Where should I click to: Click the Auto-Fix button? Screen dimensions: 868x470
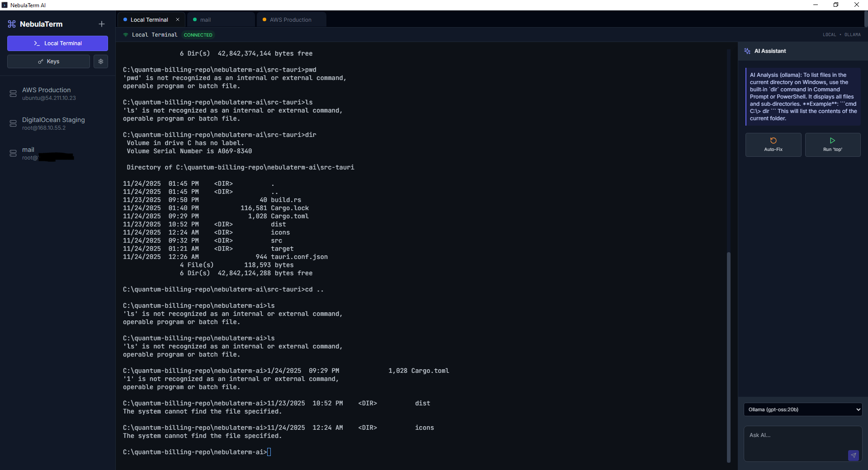[x=773, y=145]
